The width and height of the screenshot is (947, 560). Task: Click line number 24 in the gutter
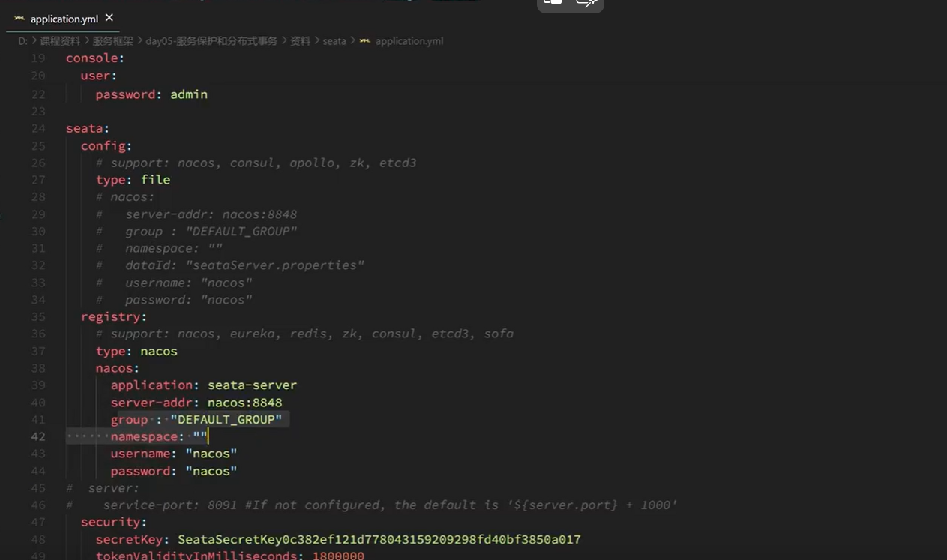coord(38,128)
